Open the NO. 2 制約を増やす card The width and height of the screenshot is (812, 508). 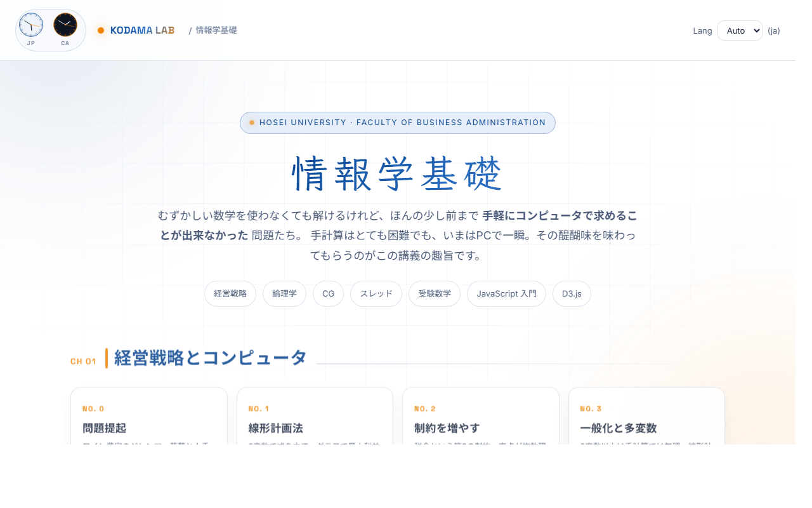coord(481,416)
